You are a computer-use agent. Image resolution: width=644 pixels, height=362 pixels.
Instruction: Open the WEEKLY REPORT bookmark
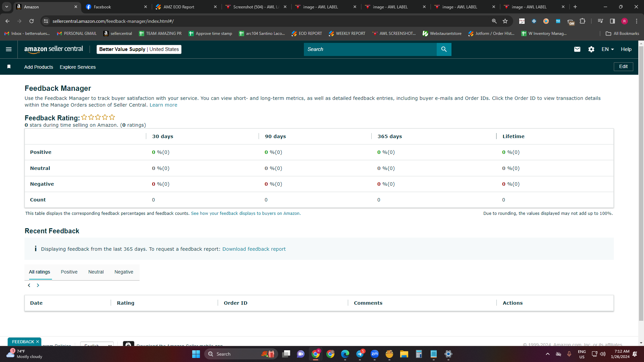coord(347,34)
